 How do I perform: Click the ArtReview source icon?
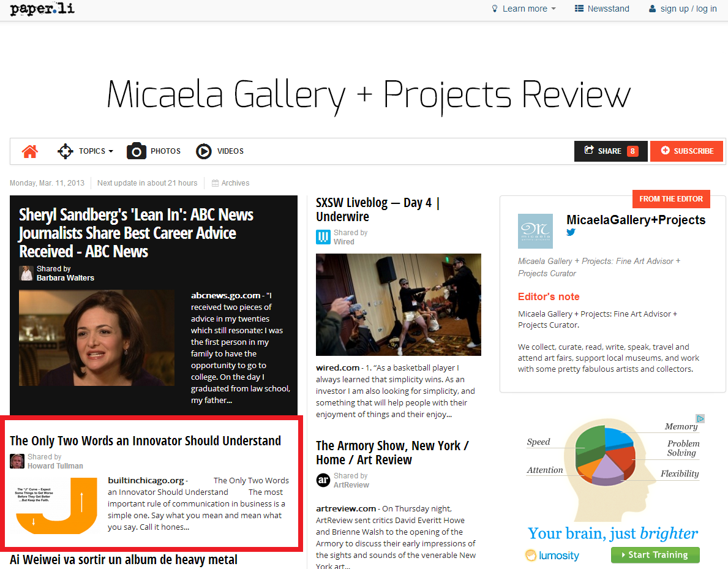(323, 480)
